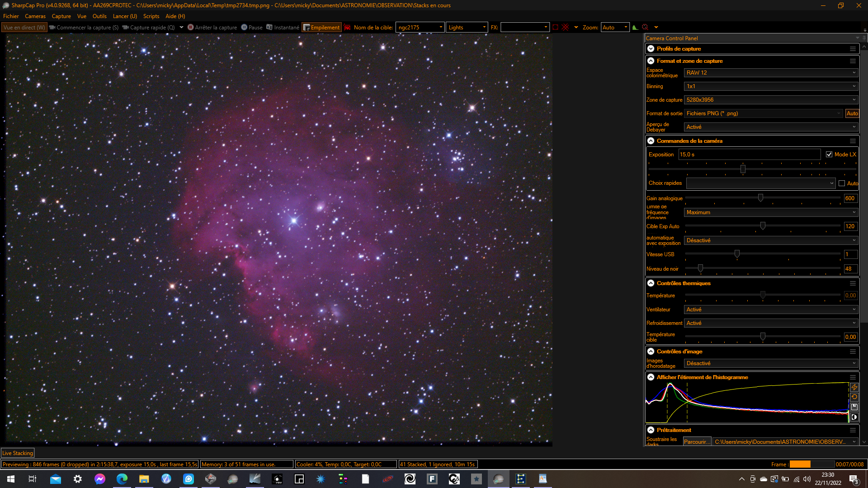Adjust the Niveau de noir slider
This screenshot has width=868, height=488.
tap(700, 268)
